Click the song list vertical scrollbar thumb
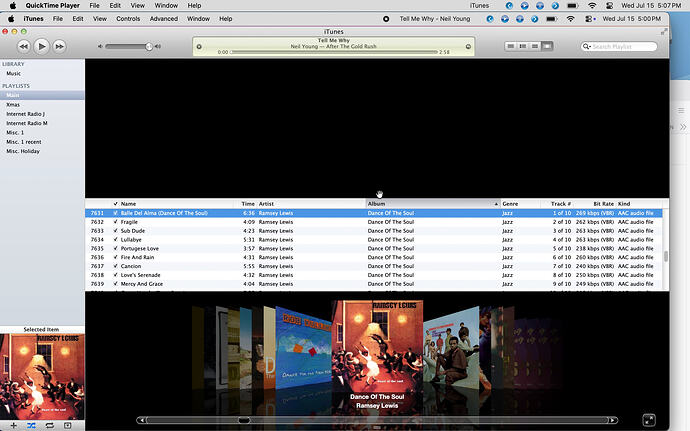The image size is (690, 431). point(666,256)
